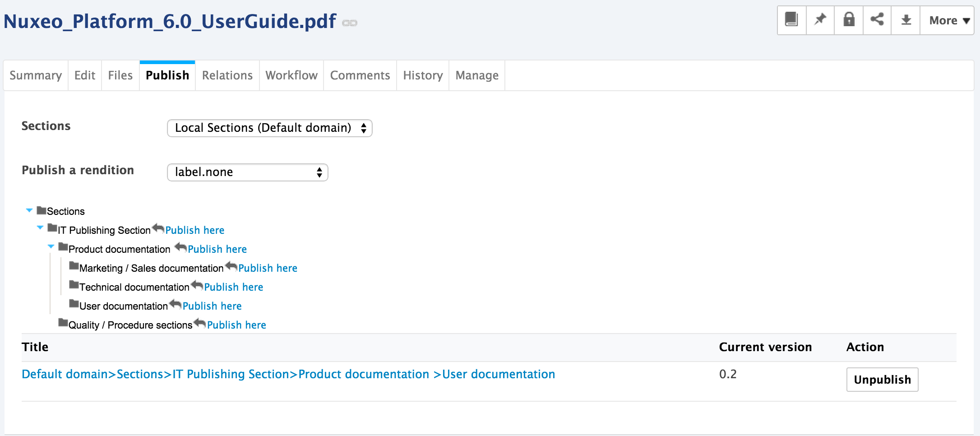Publish here in Technical documentation

click(233, 287)
